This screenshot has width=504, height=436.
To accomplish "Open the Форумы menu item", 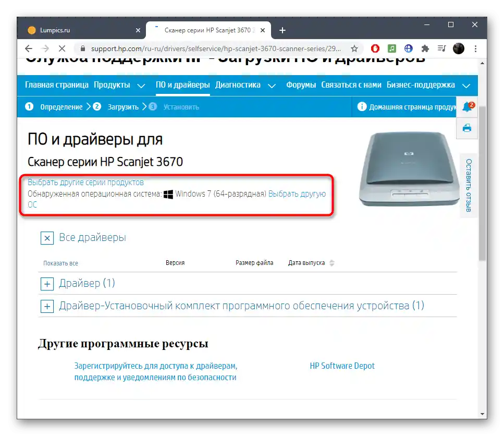I will [x=301, y=85].
